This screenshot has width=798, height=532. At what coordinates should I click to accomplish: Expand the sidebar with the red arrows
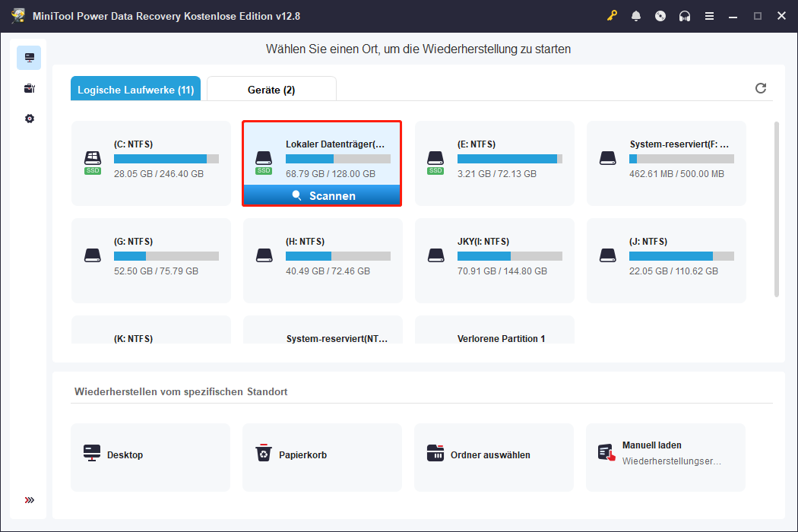(29, 500)
